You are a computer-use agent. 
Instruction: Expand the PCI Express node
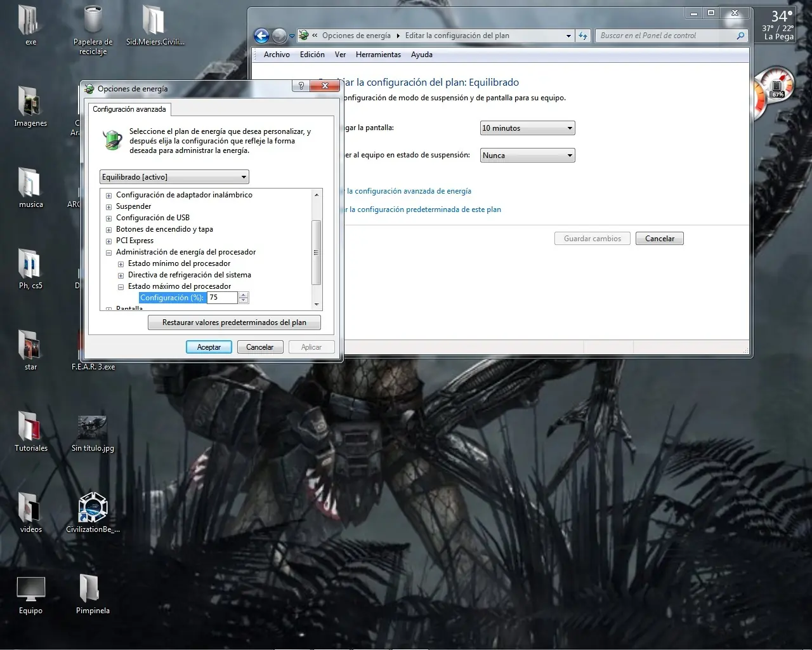click(108, 241)
